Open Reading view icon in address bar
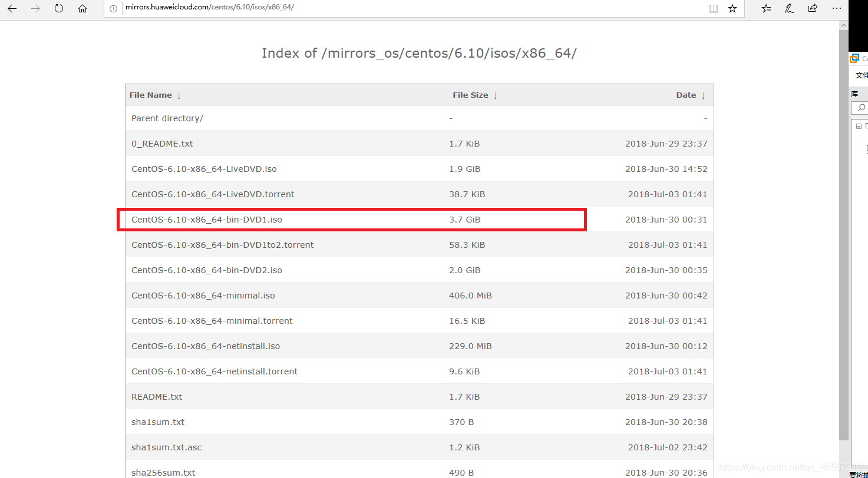The image size is (868, 478). pos(713,9)
